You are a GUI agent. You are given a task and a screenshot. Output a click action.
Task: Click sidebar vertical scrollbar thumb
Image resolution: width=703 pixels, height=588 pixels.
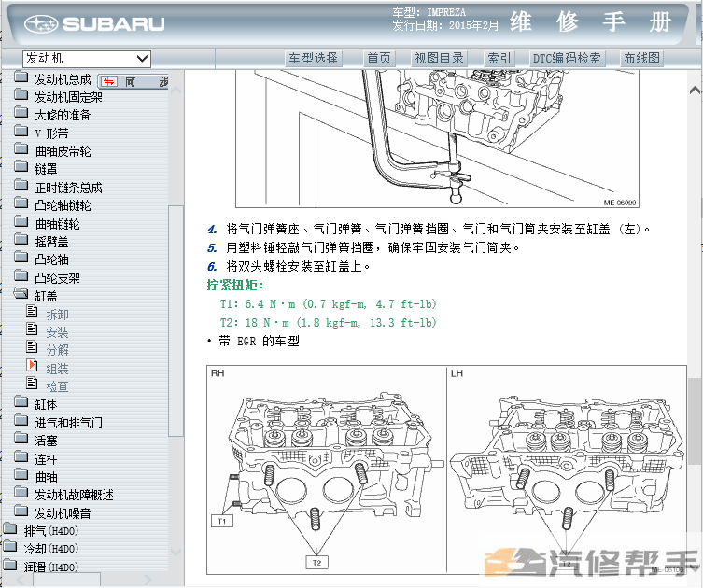coord(176,321)
